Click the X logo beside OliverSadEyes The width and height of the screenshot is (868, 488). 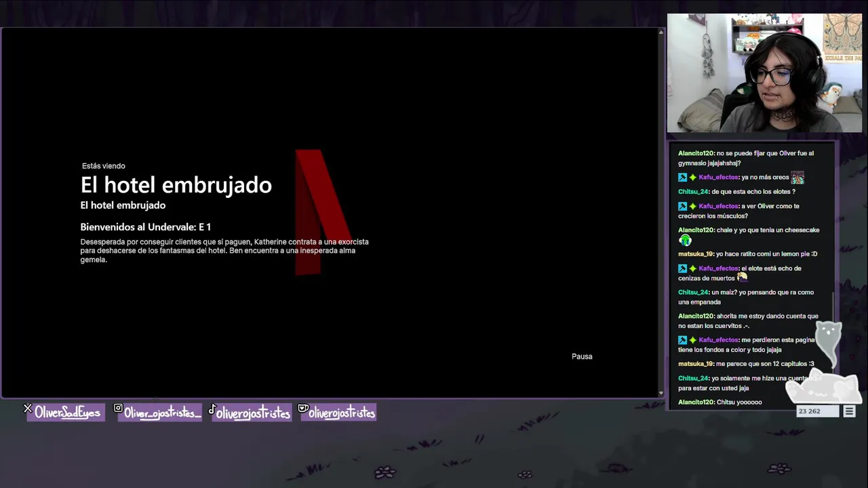[x=28, y=409]
